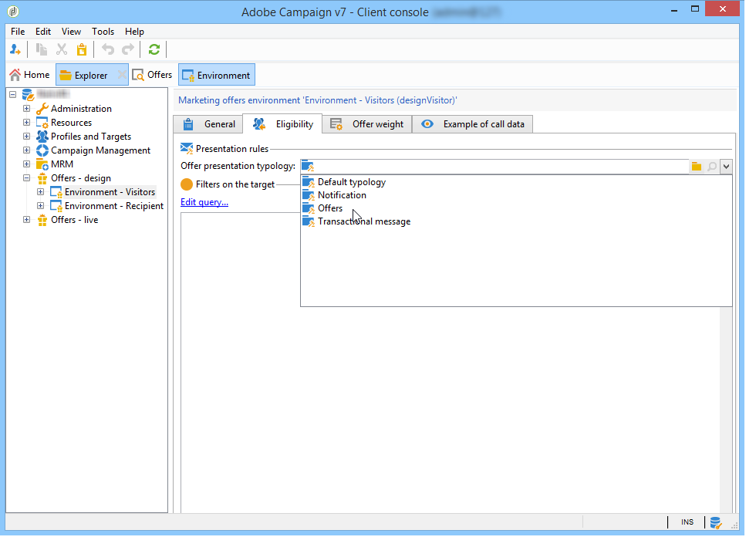Select Administration in the tree

point(81,109)
